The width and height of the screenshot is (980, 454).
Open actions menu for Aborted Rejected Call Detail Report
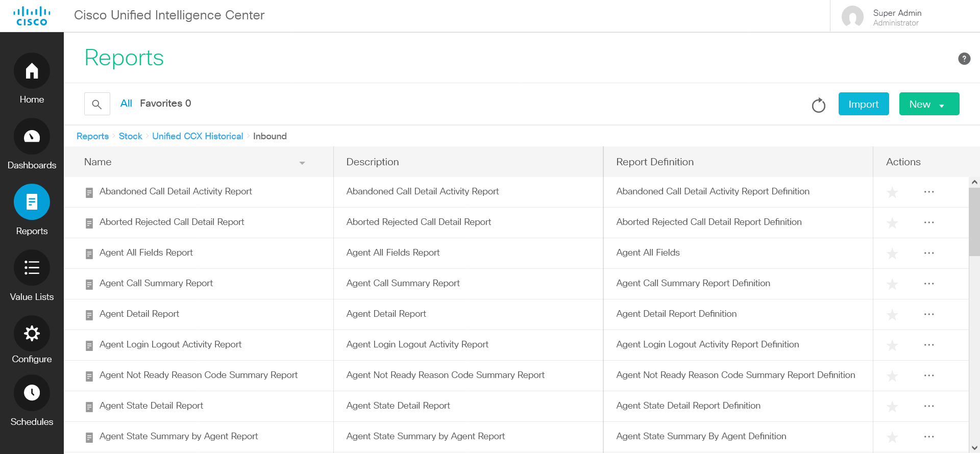(929, 222)
